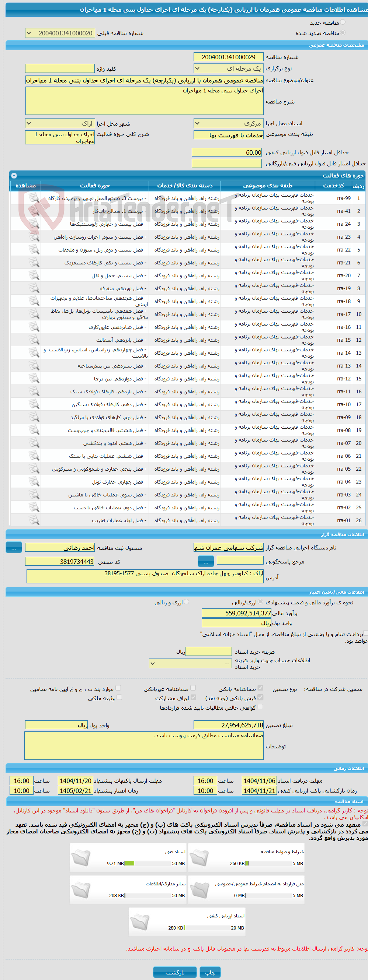Click the هزینه خرید اسناد field

click(208, 651)
